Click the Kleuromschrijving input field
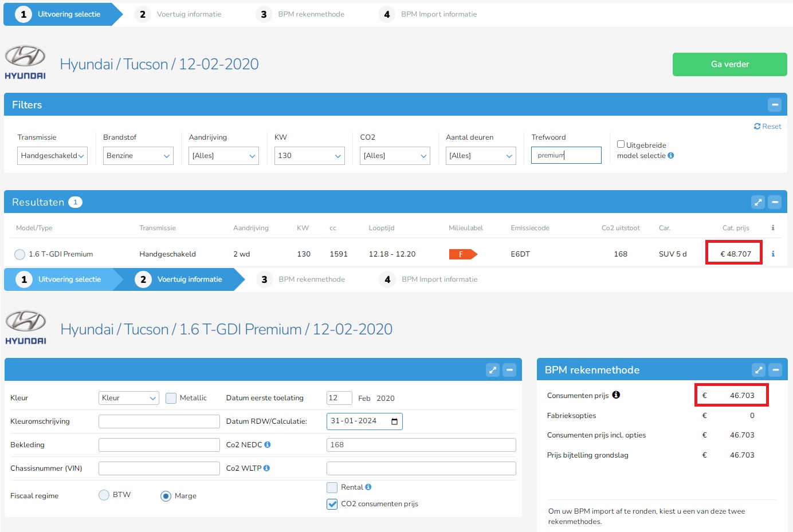 click(159, 421)
